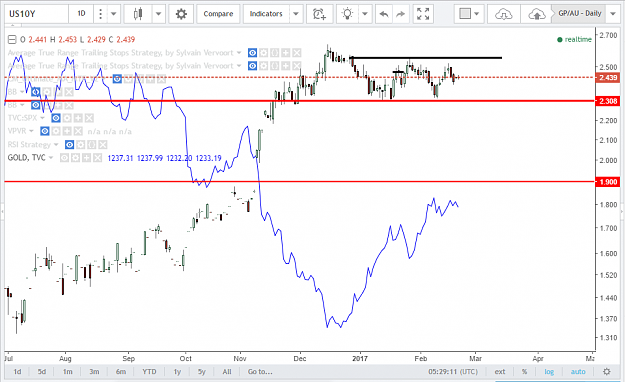Open the RSI Strategy legend dropdown arrow

click(56, 144)
